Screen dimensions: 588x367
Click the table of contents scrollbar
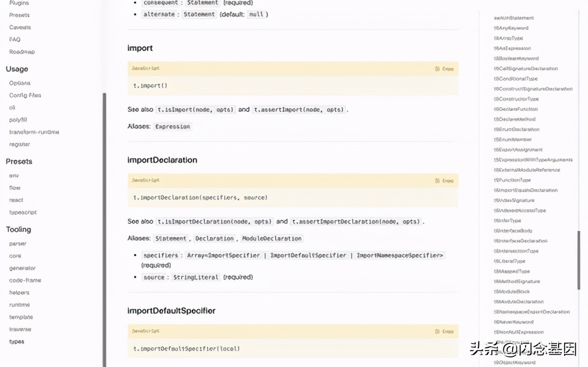tap(579, 260)
